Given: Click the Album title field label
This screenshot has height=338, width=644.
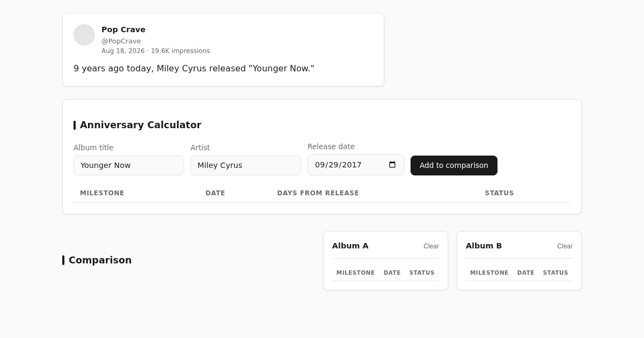Looking at the screenshot, I should point(93,148).
